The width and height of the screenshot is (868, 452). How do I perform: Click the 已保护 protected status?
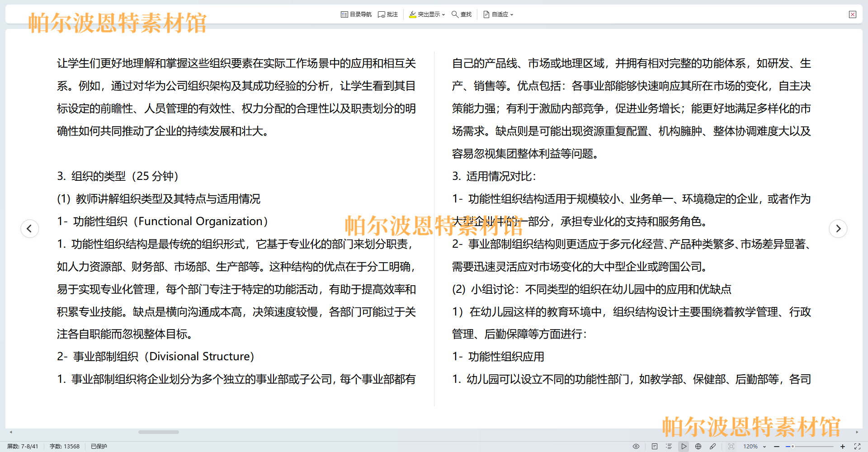pyautogui.click(x=99, y=446)
